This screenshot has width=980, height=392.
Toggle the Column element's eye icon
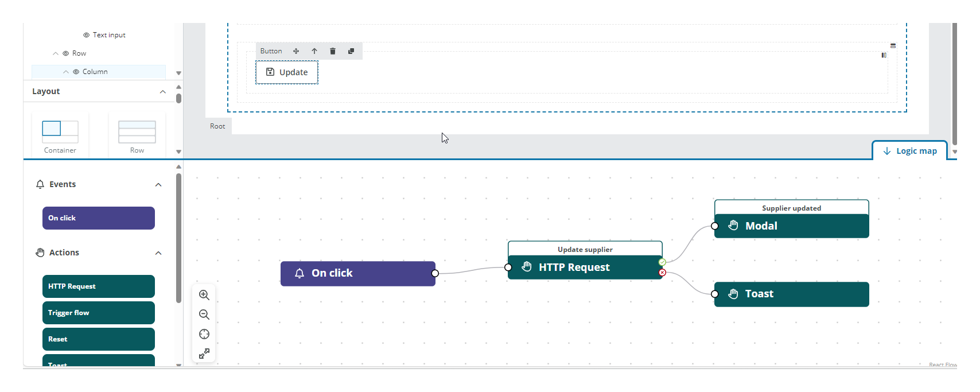pos(76,72)
